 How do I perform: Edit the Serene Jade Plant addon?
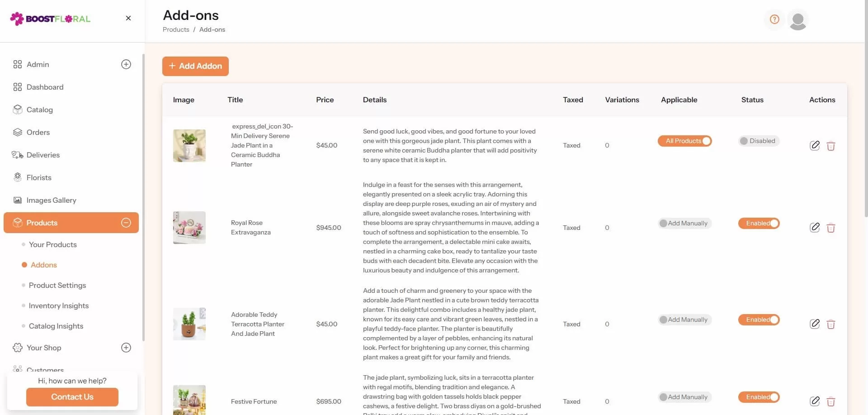tap(815, 145)
